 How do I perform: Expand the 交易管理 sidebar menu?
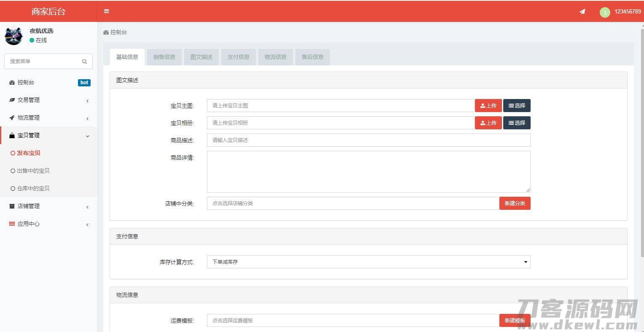(48, 100)
